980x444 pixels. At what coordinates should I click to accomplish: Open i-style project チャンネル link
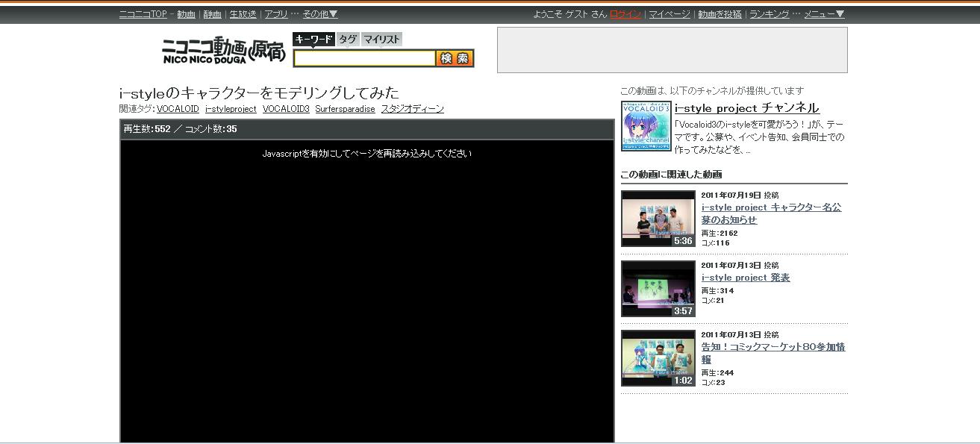(x=747, y=108)
